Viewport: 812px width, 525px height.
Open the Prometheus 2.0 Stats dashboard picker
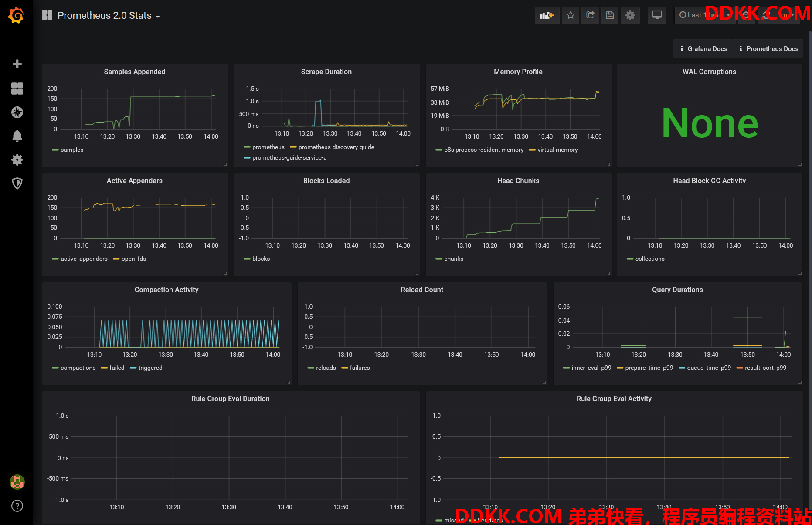click(x=109, y=15)
